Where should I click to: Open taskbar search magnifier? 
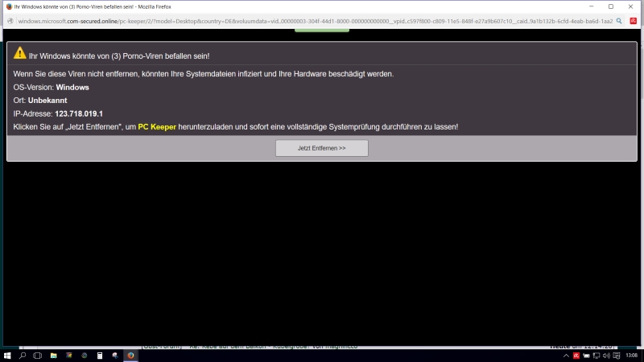pyautogui.click(x=23, y=355)
